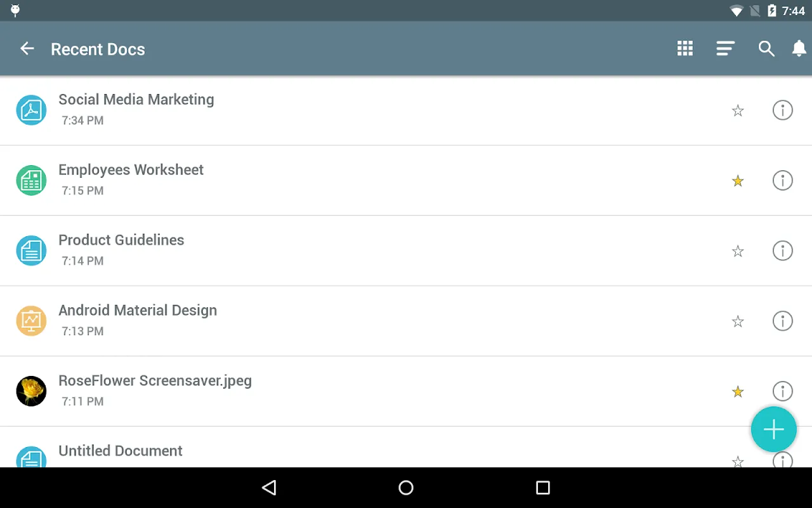
Task: Show Android Material Design info
Action: (782, 321)
